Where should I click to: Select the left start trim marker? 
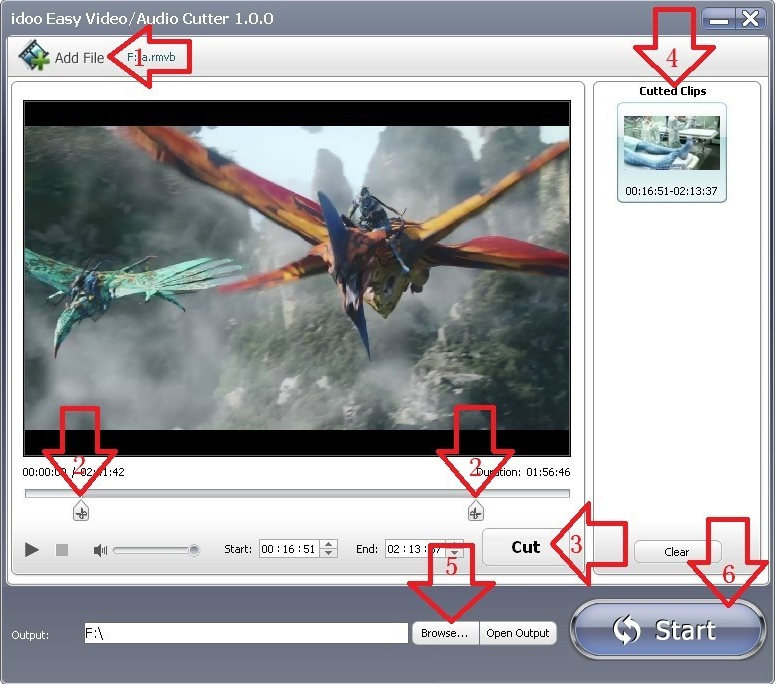click(81, 512)
